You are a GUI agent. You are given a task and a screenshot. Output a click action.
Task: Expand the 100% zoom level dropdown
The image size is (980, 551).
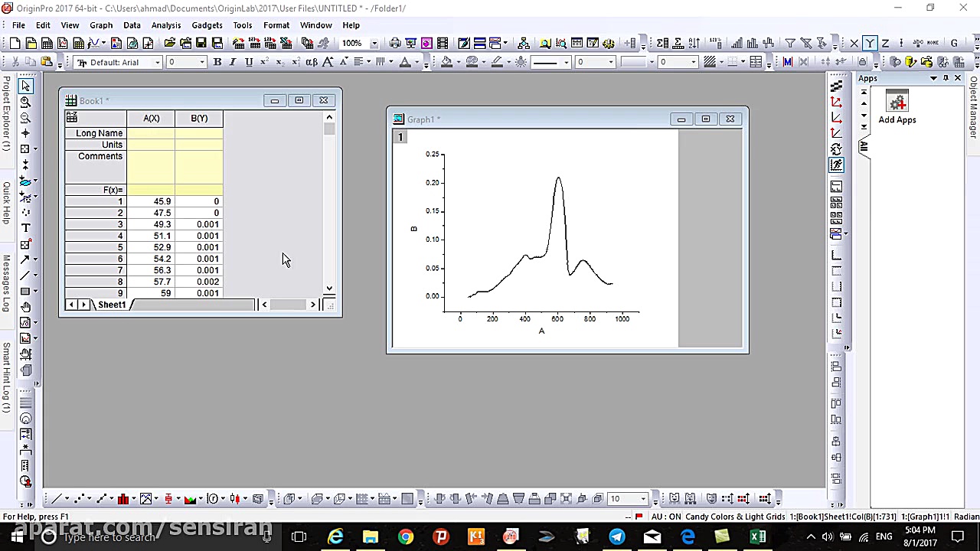(x=374, y=44)
